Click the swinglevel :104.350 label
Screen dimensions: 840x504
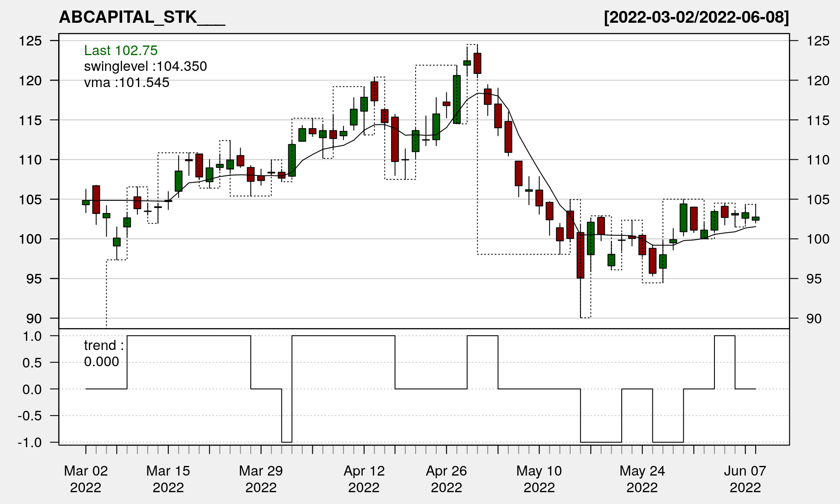[145, 66]
